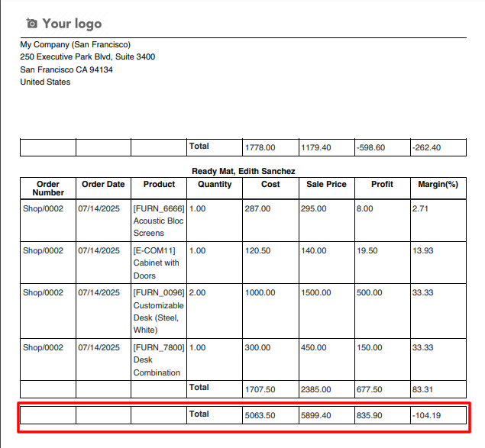Click the grand total sale price 5899.40
Image resolution: width=485 pixels, height=448 pixels.
[x=315, y=415]
